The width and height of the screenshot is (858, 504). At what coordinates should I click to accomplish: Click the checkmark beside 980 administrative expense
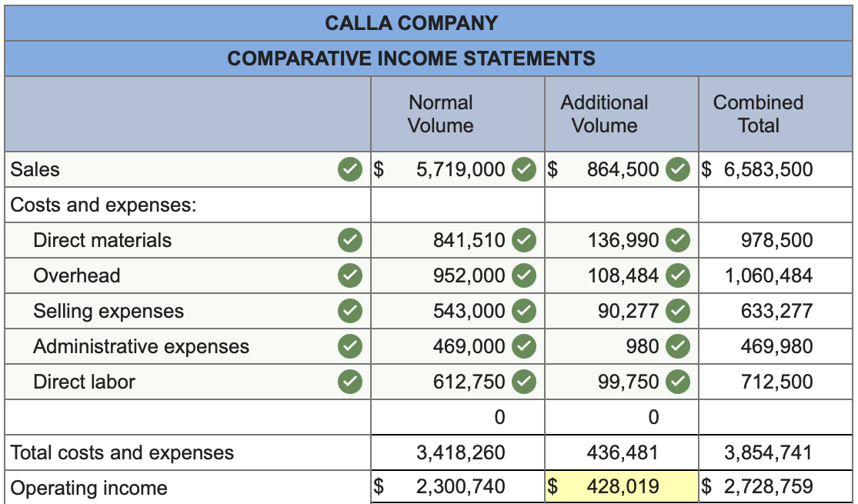click(x=676, y=346)
